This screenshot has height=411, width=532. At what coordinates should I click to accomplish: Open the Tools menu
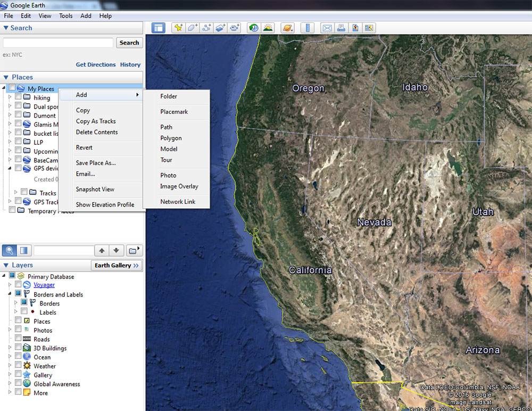tap(65, 15)
